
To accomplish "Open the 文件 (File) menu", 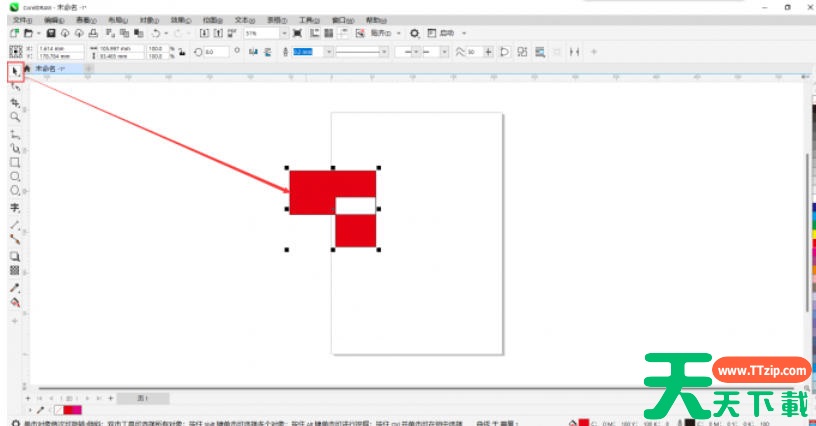I will pyautogui.click(x=22, y=19).
